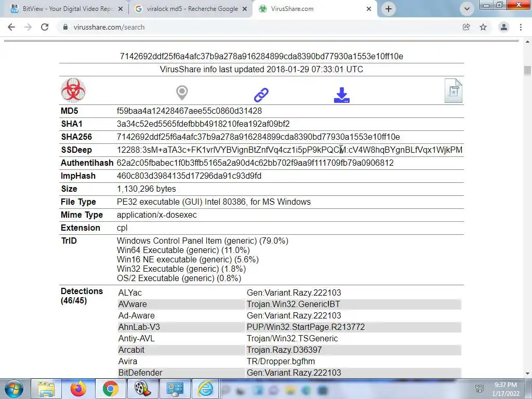The height and width of the screenshot is (399, 532).
Task: Select the VirusShare.com tab
Action: (x=314, y=9)
